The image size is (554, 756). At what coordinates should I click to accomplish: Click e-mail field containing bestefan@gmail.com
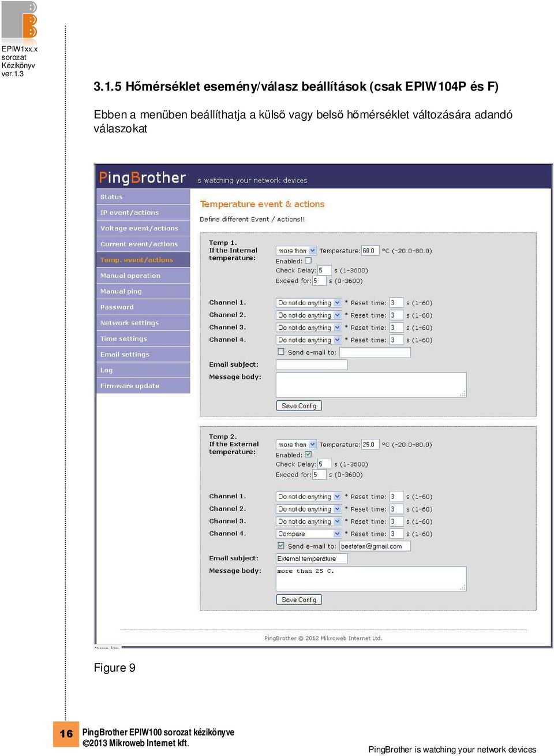pos(375,546)
